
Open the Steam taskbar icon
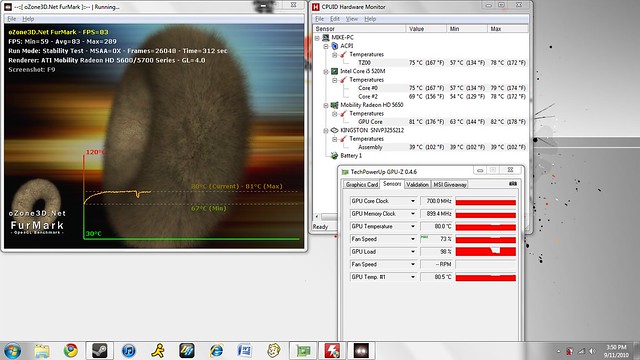coord(100,350)
